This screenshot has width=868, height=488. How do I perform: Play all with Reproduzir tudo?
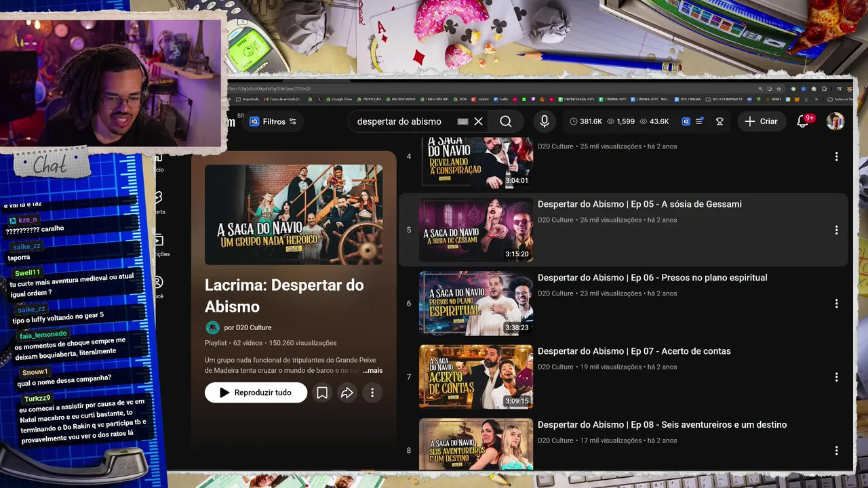[x=256, y=392]
